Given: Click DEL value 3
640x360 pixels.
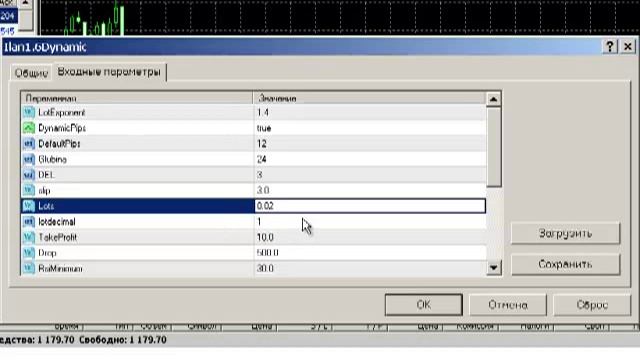Looking at the screenshot, I should (260, 175).
